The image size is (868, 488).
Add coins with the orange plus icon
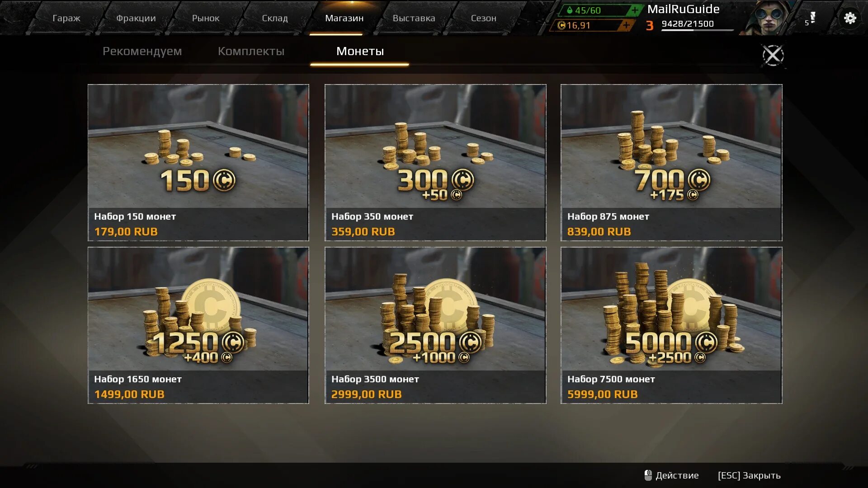click(x=626, y=25)
